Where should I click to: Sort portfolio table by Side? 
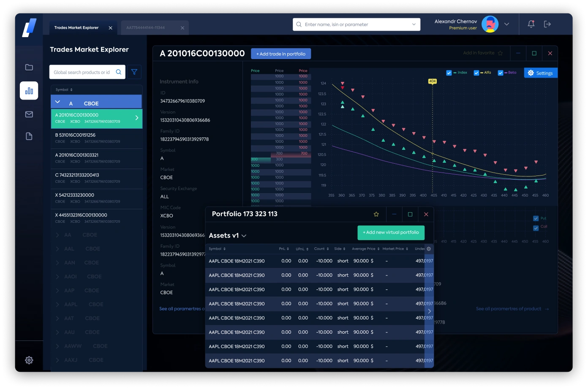point(340,249)
